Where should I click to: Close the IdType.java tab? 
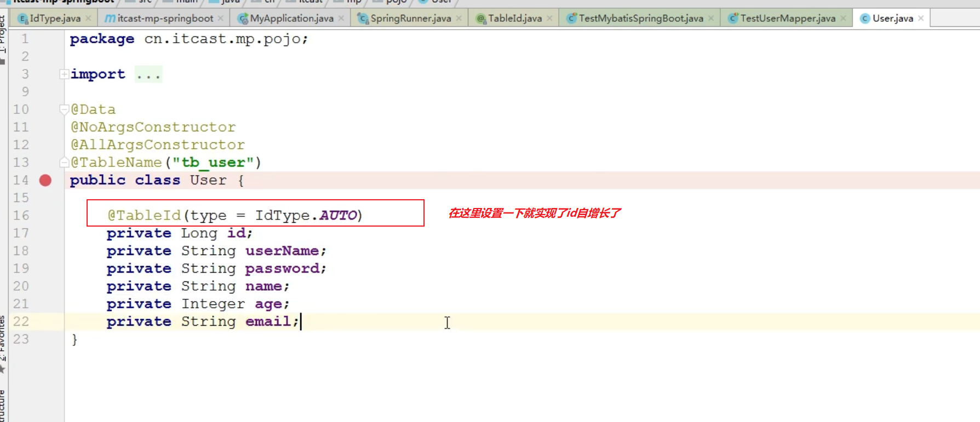[88, 19]
